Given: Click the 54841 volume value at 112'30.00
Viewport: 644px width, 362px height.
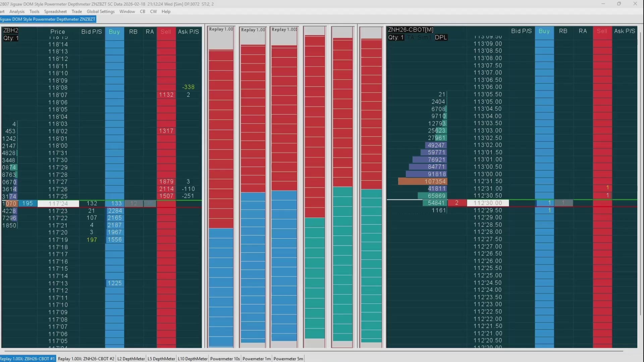Looking at the screenshot, I should (436, 203).
